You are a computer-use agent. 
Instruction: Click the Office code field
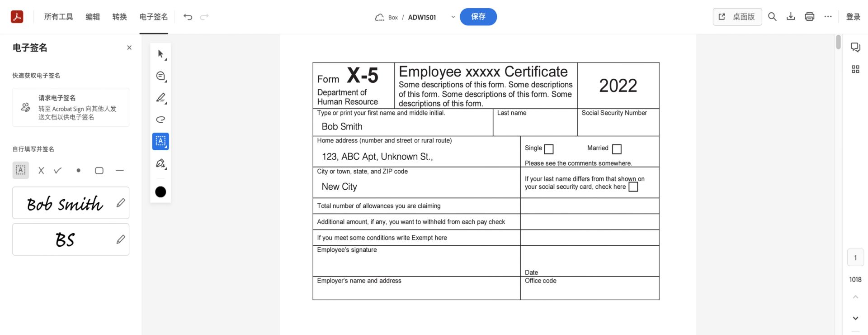(x=590, y=288)
